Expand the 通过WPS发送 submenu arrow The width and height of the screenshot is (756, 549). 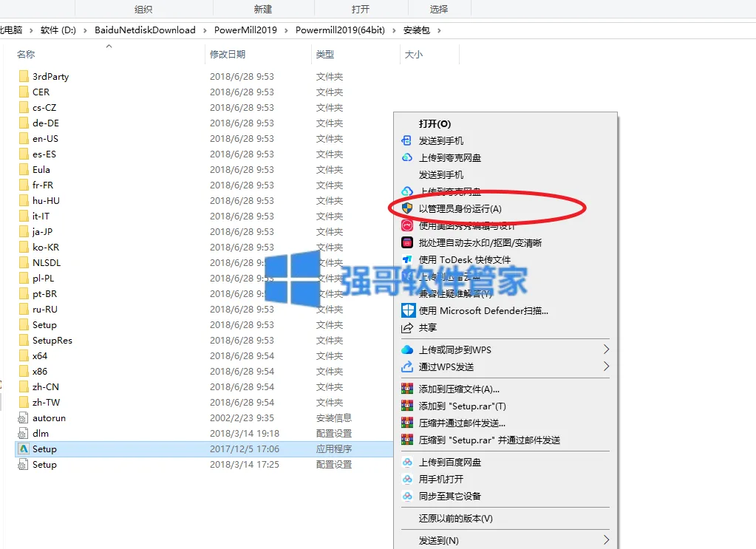pyautogui.click(x=606, y=366)
